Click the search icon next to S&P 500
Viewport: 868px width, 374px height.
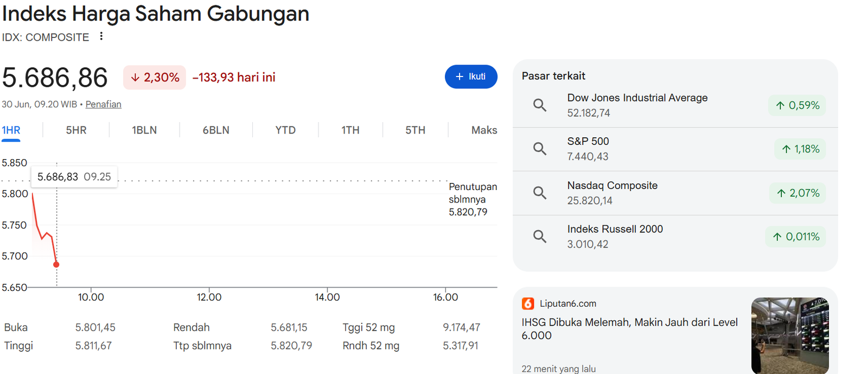pos(539,149)
